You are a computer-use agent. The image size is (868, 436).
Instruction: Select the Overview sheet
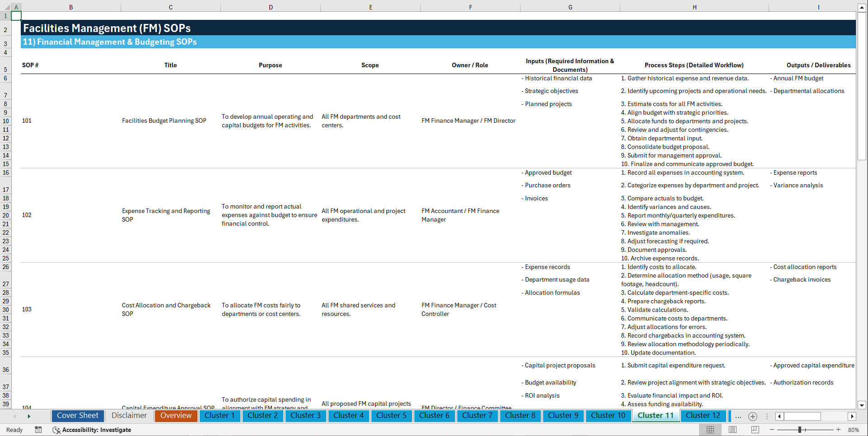[176, 416]
